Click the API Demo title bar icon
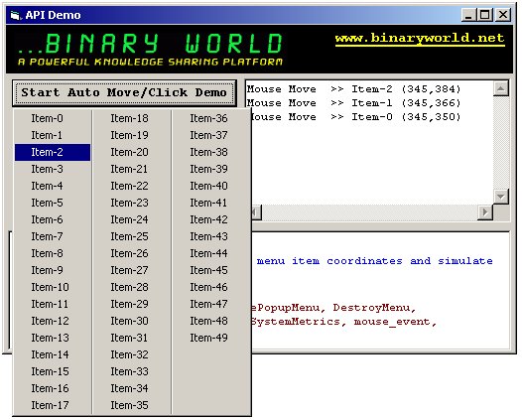Image resolution: width=522 pixels, height=420 pixels. 15,15
